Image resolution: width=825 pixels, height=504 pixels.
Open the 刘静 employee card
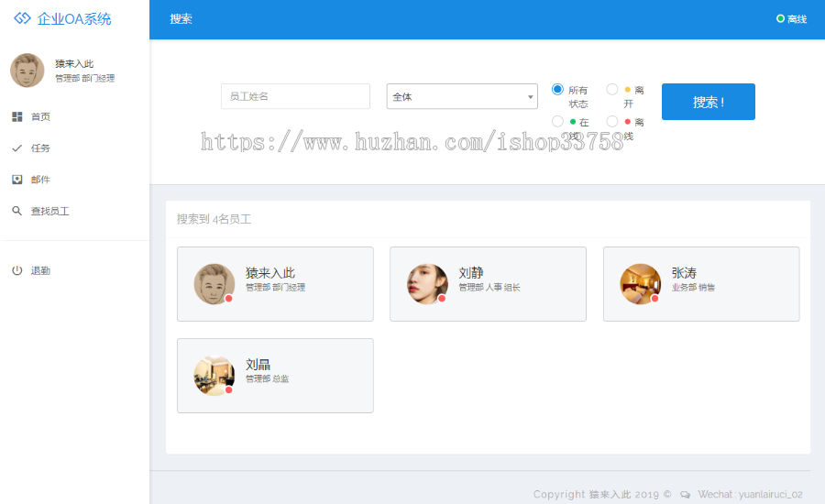(x=488, y=284)
